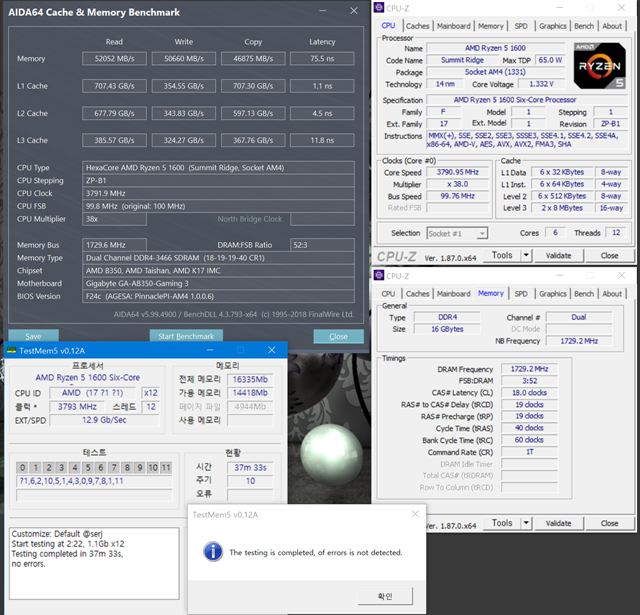This screenshot has height=615, width=640.
Task: Close the AIDA64 benchmark window with X
Action: point(354,11)
